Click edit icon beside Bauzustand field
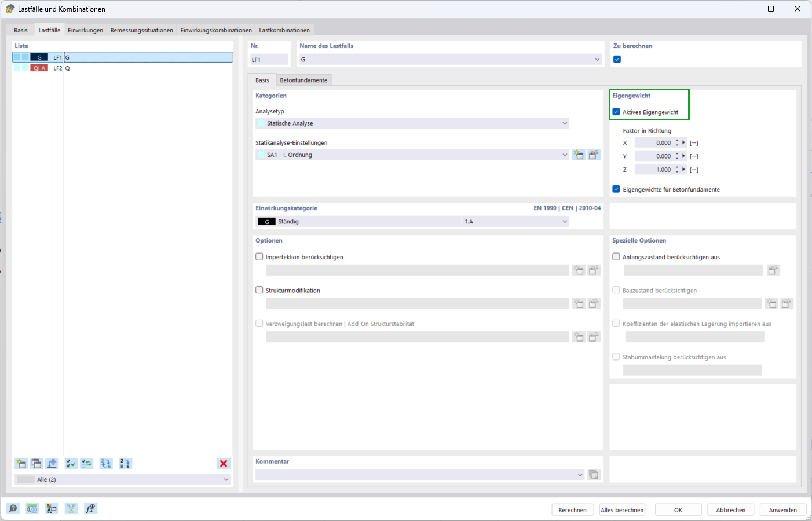This screenshot has height=521, width=812. click(x=787, y=303)
